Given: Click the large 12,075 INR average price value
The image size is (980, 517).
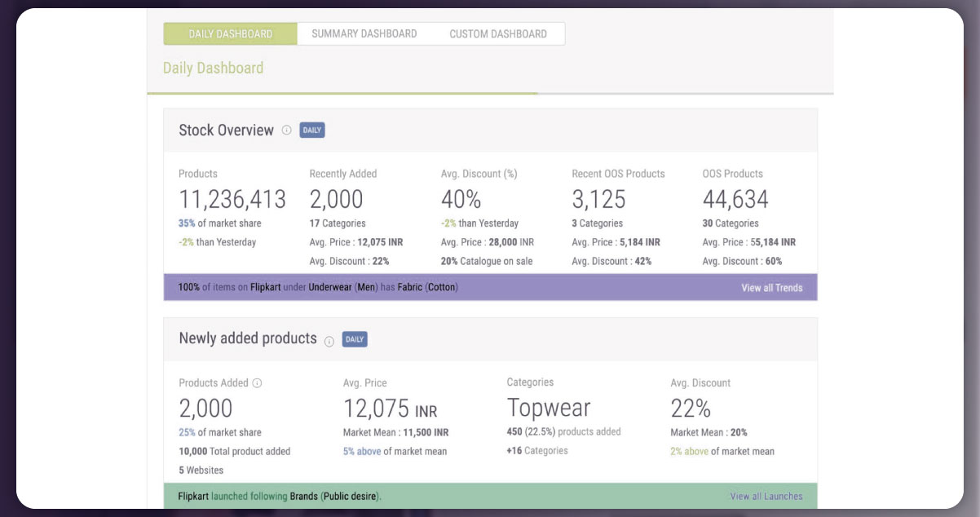Looking at the screenshot, I should [391, 408].
